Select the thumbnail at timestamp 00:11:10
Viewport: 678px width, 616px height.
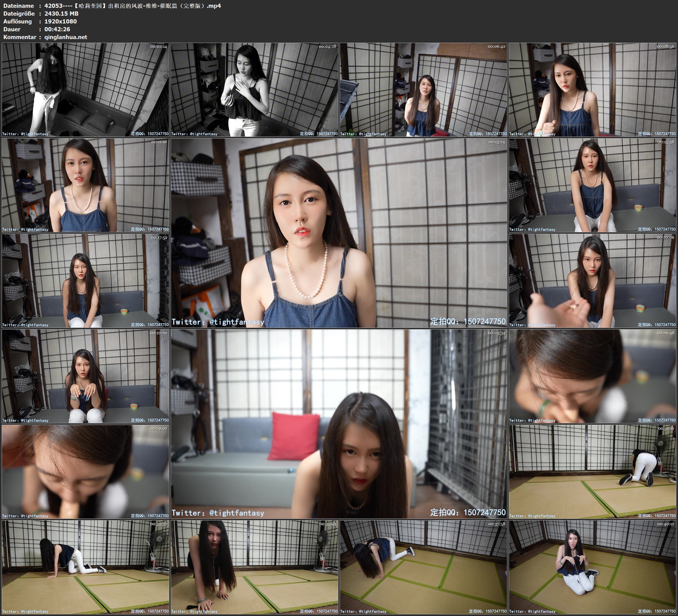tap(85, 185)
